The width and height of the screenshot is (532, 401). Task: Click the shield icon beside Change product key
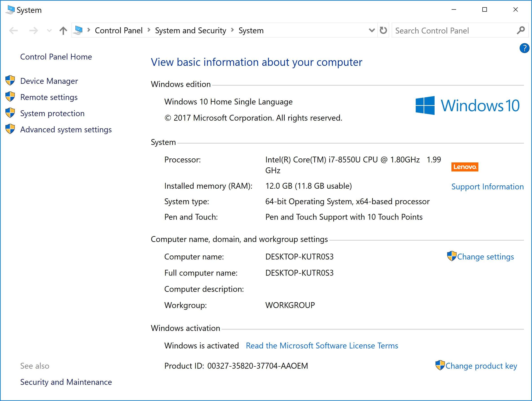click(440, 365)
